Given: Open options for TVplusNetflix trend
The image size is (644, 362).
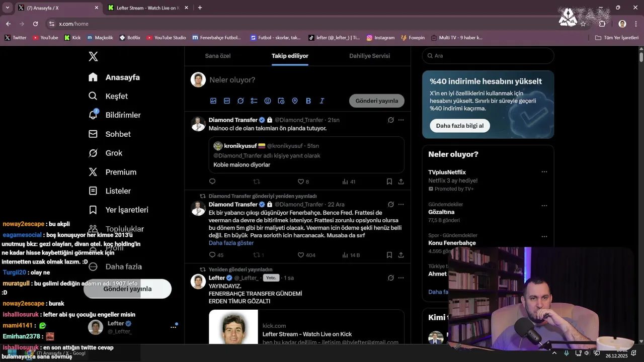Looking at the screenshot, I should coord(544,172).
